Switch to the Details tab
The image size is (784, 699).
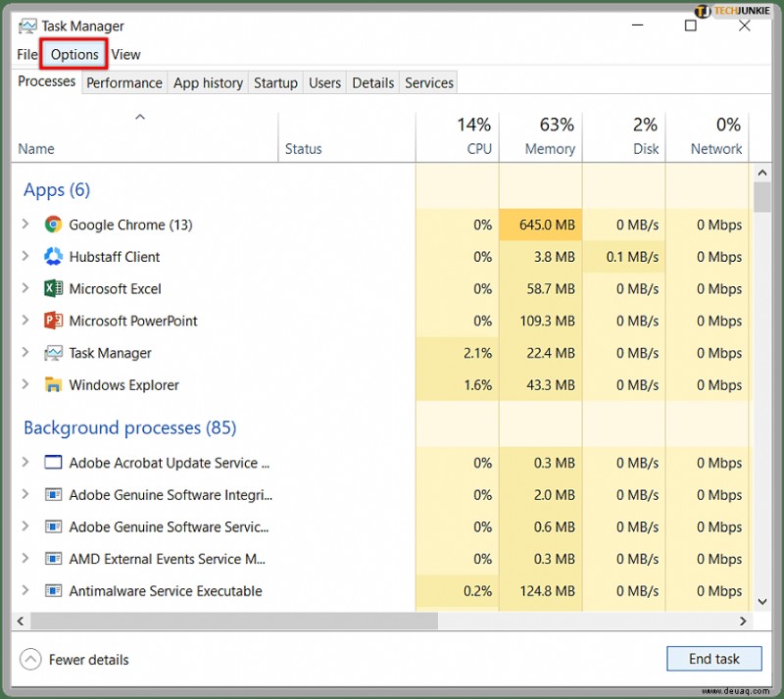pos(373,82)
